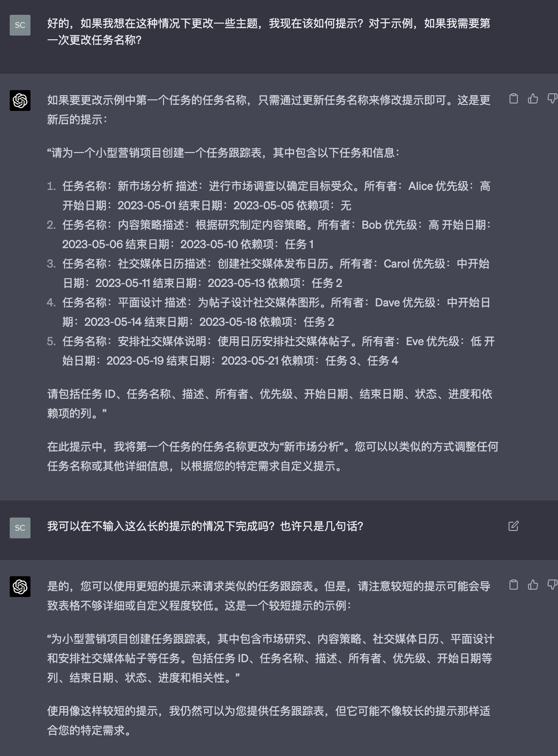558x756 pixels.
Task: Click the paragraph starting with 请包括任务 ID
Action: tap(270, 403)
